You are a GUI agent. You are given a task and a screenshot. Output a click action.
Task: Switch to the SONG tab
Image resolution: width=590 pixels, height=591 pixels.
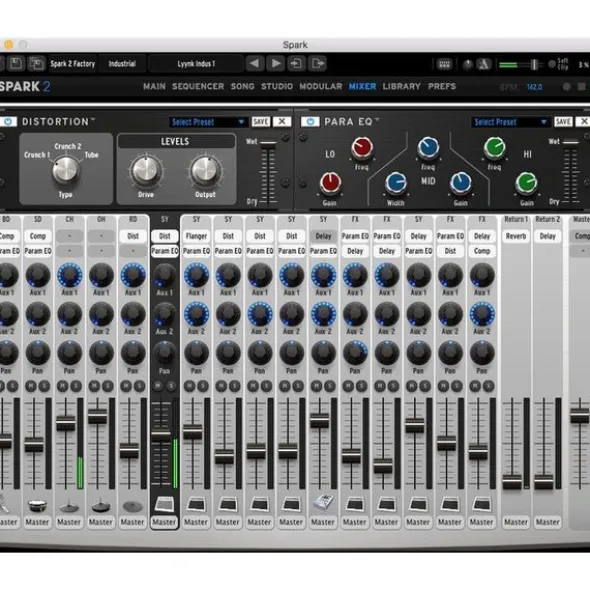(x=242, y=86)
